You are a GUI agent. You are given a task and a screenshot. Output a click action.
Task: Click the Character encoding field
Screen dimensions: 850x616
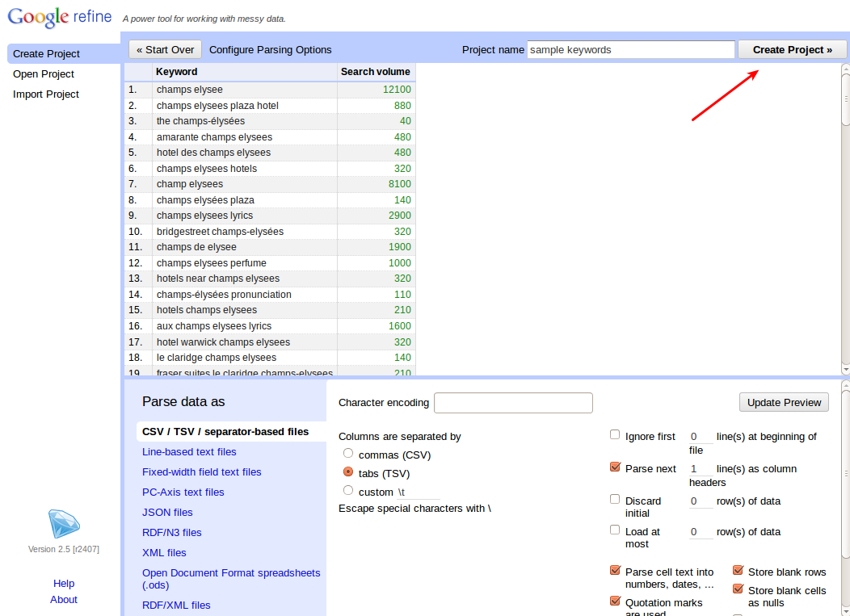513,403
